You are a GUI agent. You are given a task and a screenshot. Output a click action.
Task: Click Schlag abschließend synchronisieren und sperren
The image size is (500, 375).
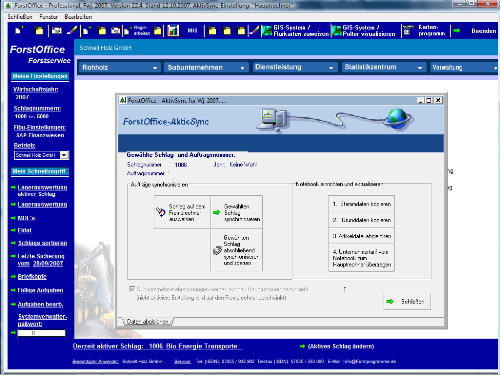pyautogui.click(x=237, y=250)
